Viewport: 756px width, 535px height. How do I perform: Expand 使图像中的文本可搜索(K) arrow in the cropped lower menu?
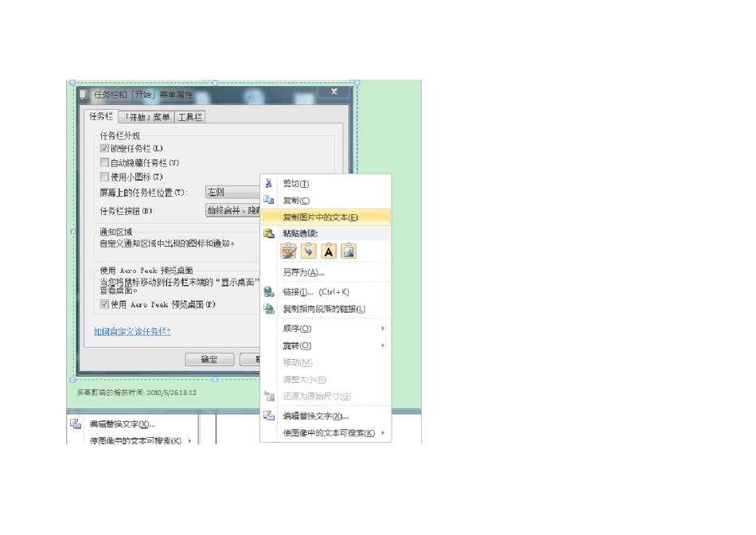click(190, 440)
